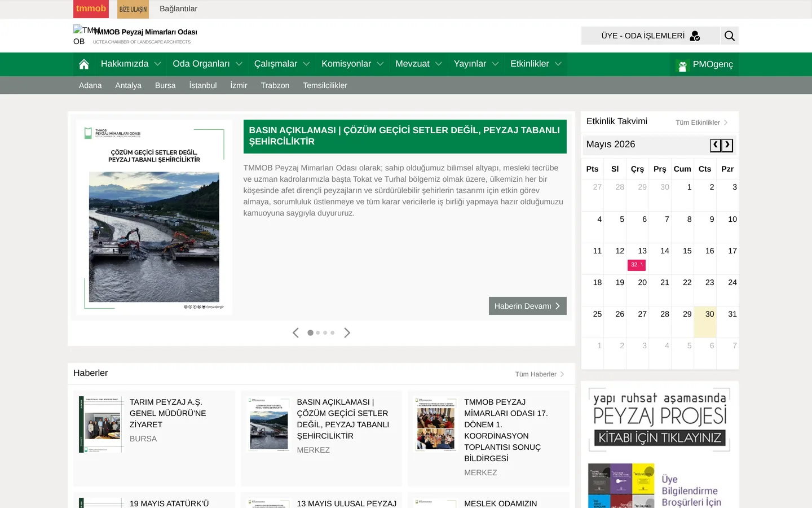Open the Antalya branch page
This screenshot has width=812, height=508.
(x=129, y=86)
